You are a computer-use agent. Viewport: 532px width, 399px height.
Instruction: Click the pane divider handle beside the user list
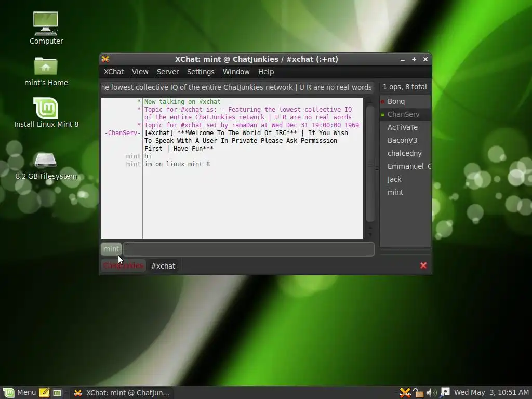(x=377, y=168)
